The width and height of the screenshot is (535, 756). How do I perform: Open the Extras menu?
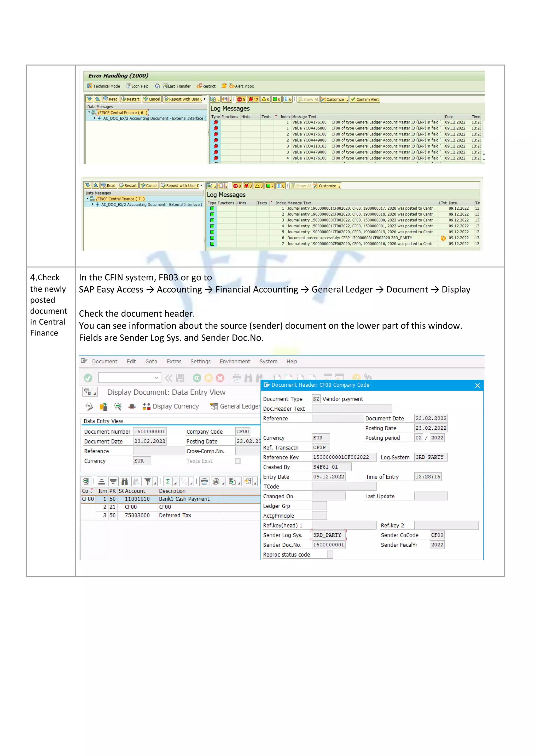174,362
